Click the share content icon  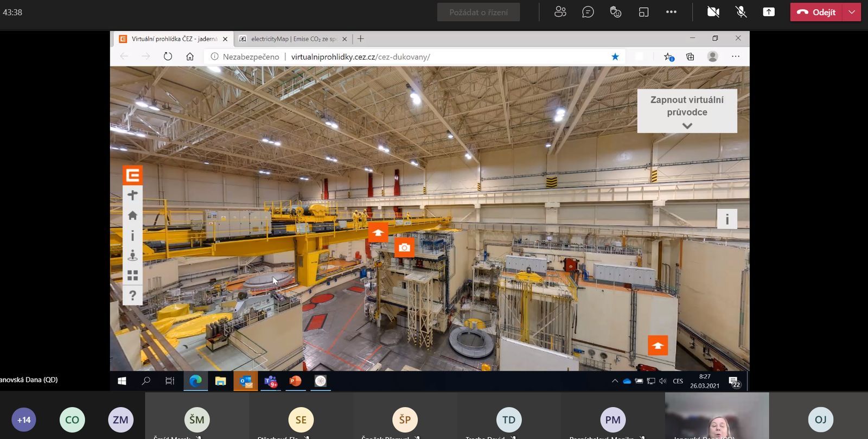coord(769,12)
